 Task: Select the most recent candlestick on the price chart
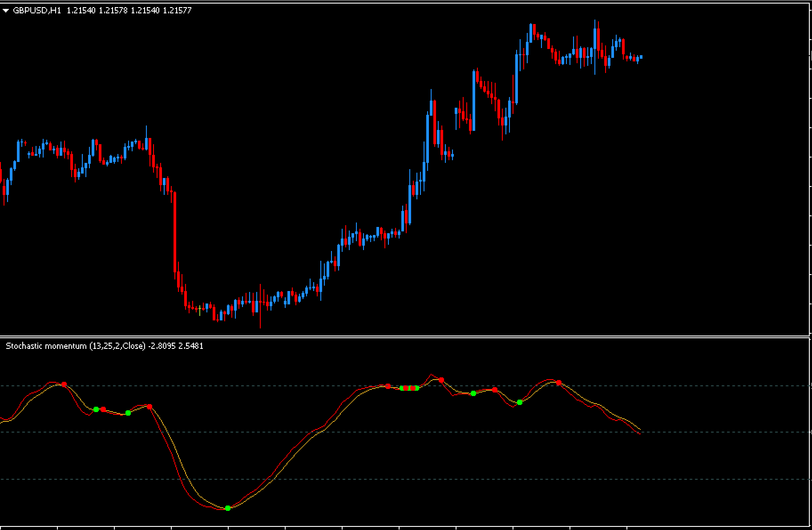click(x=641, y=57)
